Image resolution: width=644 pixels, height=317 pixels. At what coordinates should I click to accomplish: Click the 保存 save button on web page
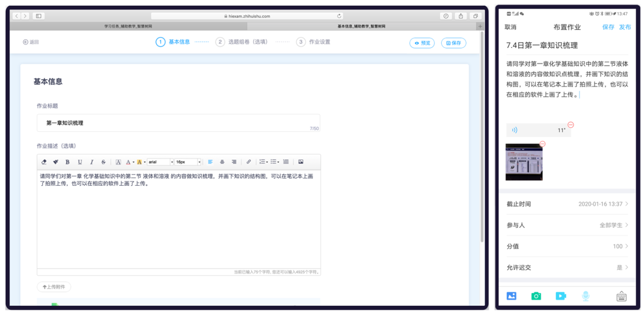point(453,43)
